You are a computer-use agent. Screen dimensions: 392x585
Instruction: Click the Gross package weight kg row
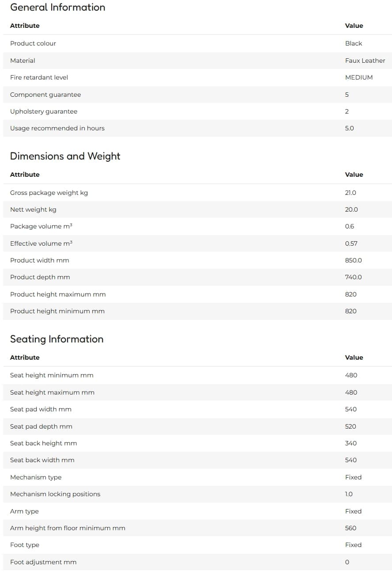pyautogui.click(x=197, y=193)
